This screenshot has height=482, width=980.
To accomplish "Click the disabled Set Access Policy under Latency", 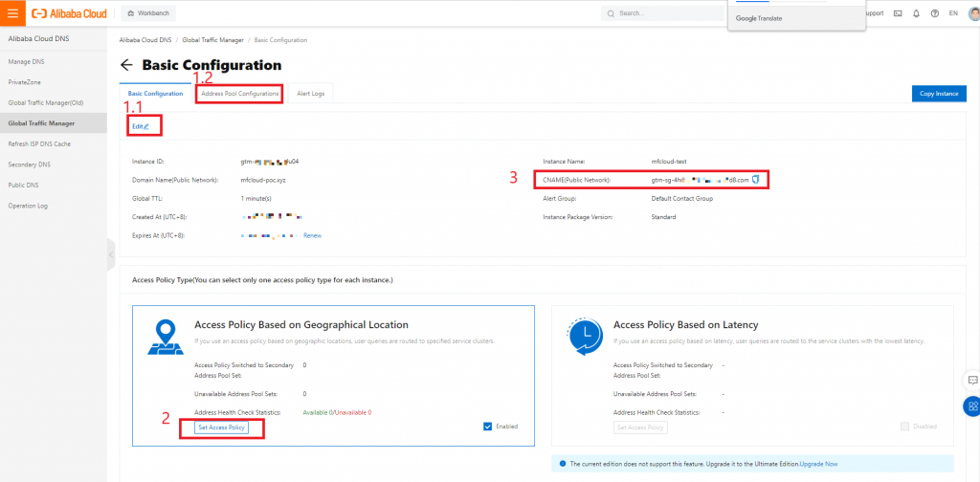I will tap(640, 427).
